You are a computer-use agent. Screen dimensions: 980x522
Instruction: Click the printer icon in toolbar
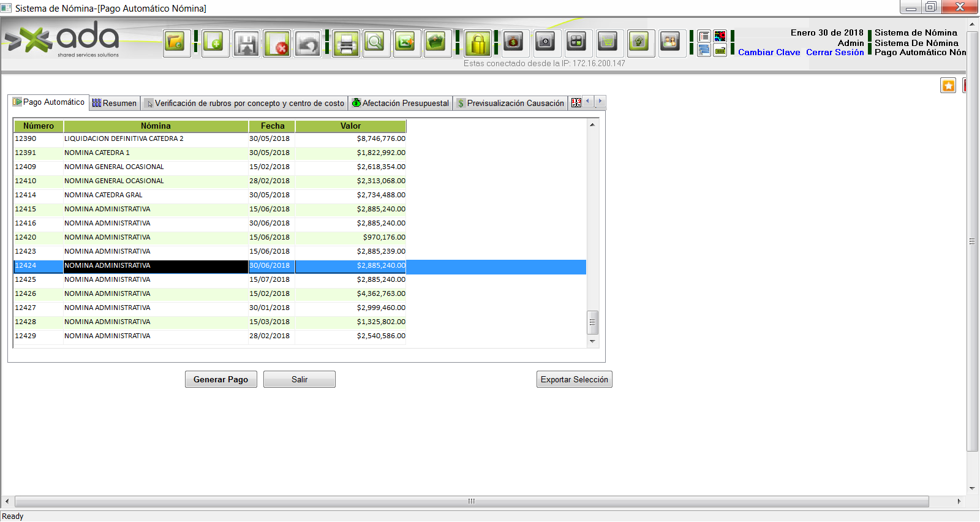coord(346,43)
